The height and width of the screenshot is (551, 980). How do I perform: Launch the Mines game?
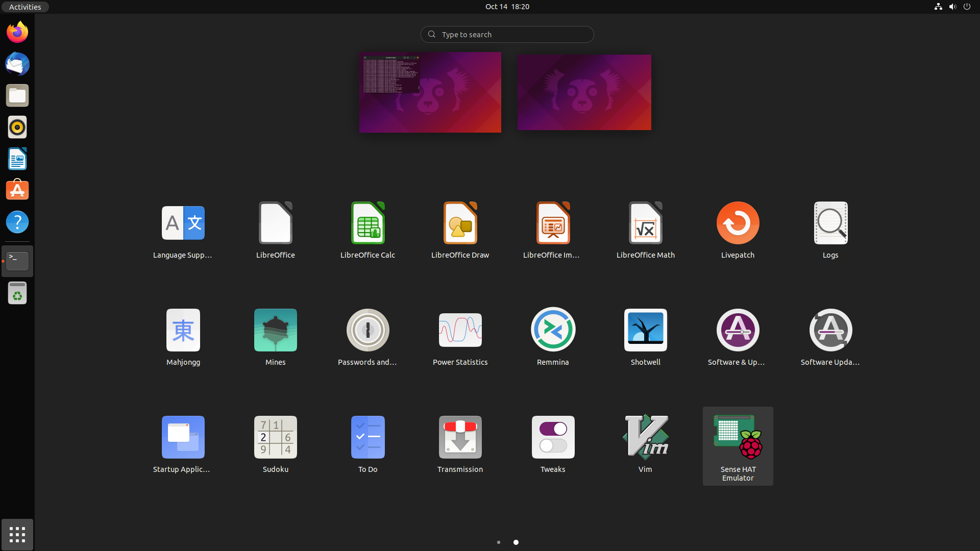click(276, 338)
